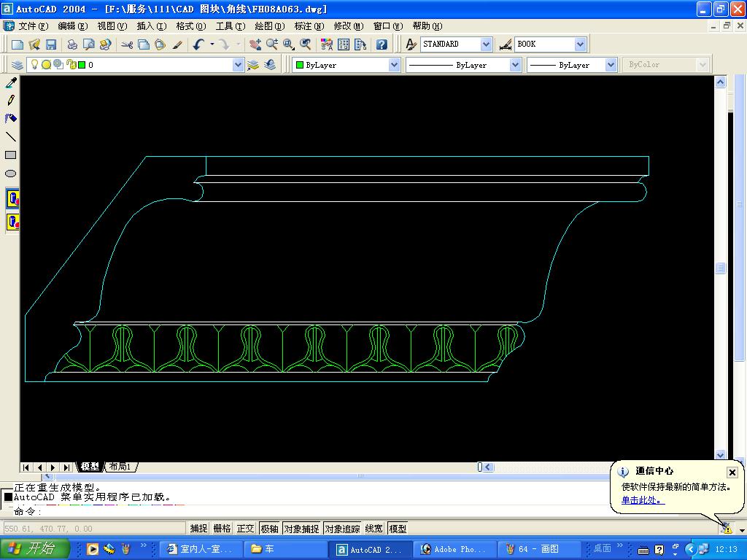This screenshot has width=747, height=560.
Task: Expand the ByLayer color dropdown
Action: 393,65
